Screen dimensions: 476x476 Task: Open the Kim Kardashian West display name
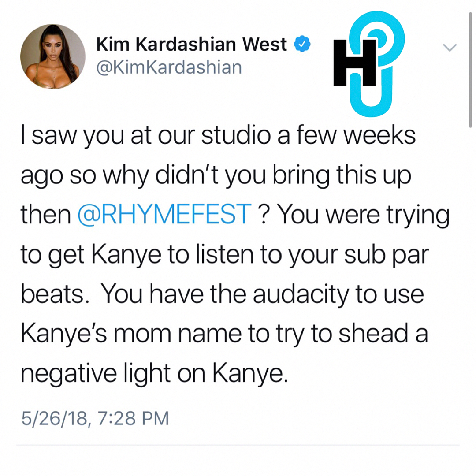tap(191, 45)
